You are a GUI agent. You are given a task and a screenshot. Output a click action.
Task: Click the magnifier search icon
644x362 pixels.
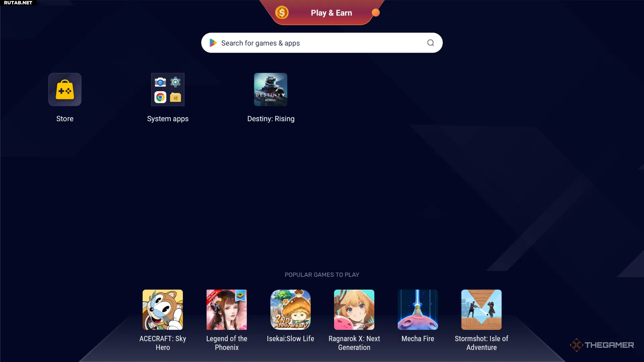(431, 43)
